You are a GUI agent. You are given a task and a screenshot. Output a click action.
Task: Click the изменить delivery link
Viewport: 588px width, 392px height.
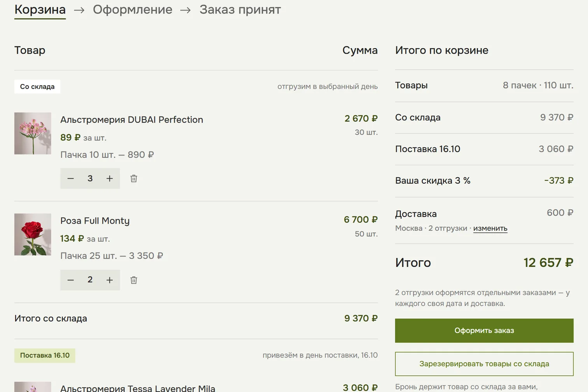click(490, 228)
